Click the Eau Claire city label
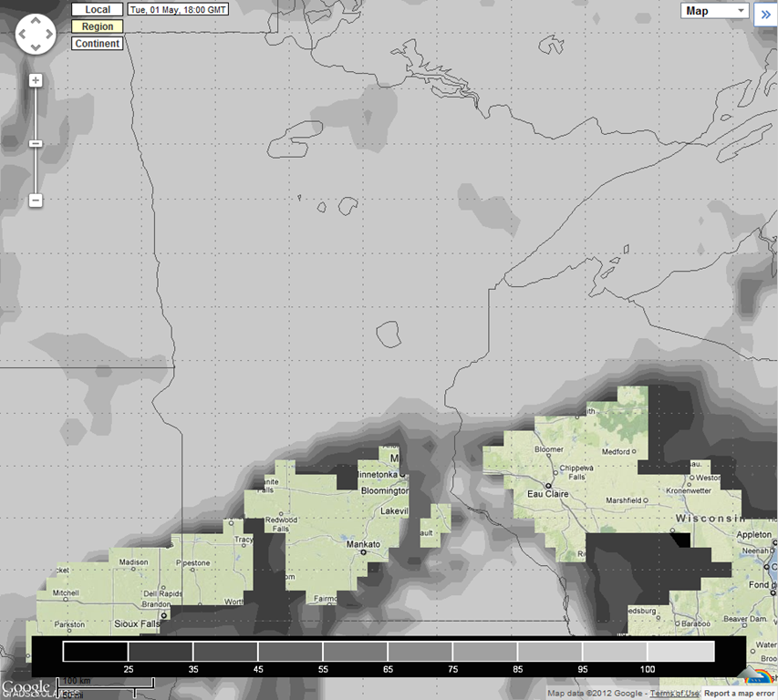 point(548,494)
